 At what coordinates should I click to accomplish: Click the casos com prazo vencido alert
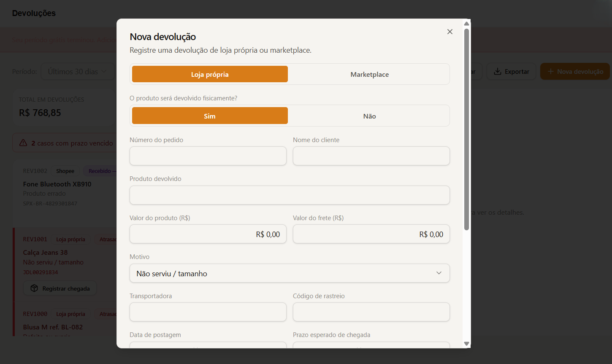pos(65,143)
